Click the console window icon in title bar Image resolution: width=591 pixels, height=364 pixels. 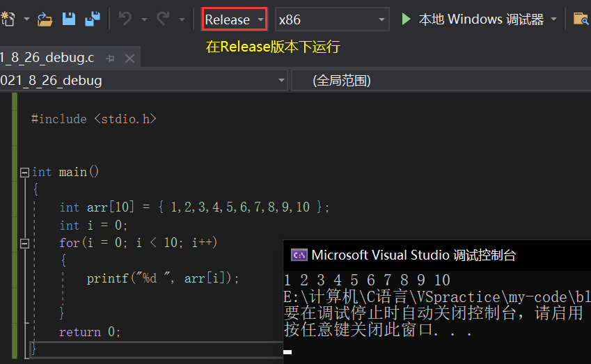(299, 255)
